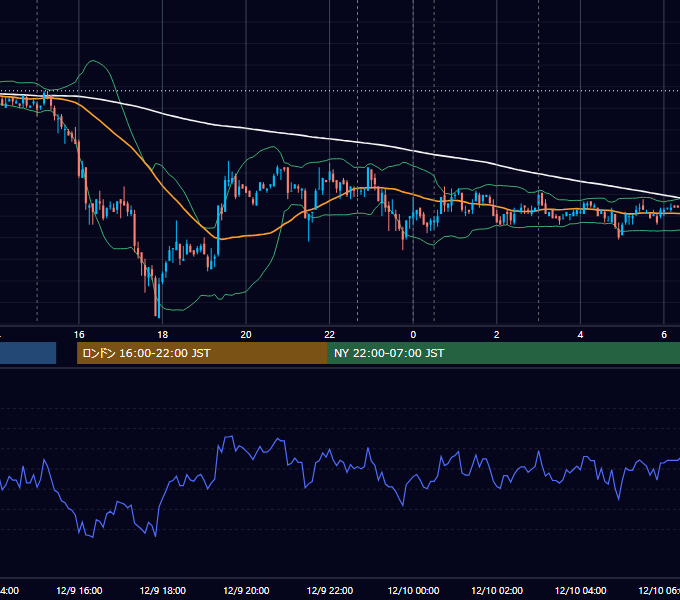Click the 12/10 00:00 date label

413,590
